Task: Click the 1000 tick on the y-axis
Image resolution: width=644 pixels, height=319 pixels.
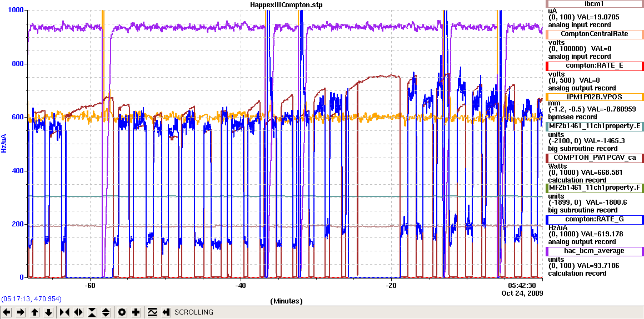Action: tap(17, 10)
